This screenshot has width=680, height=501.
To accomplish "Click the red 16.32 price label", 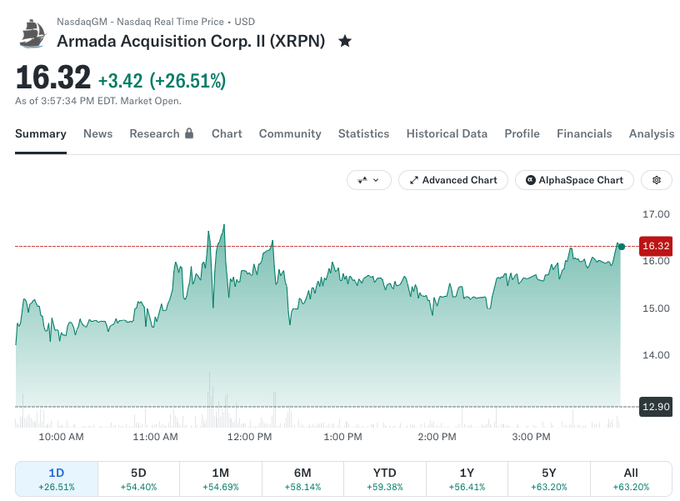I will tap(656, 246).
